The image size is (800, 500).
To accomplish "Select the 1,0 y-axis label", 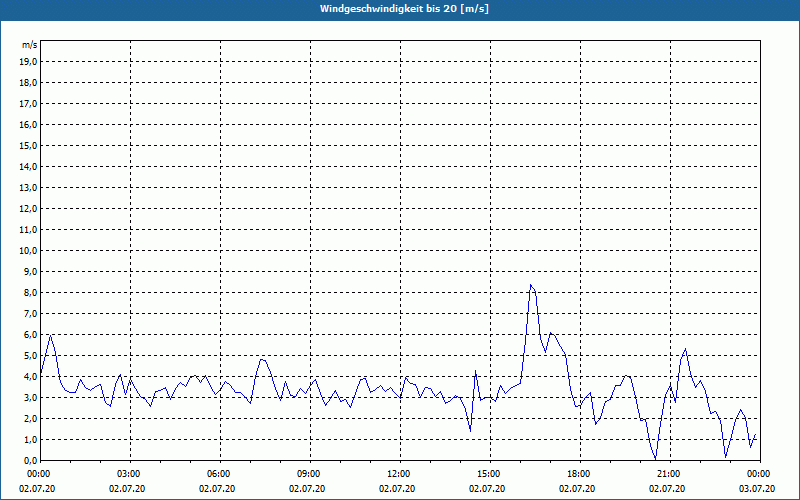I will coord(30,439).
